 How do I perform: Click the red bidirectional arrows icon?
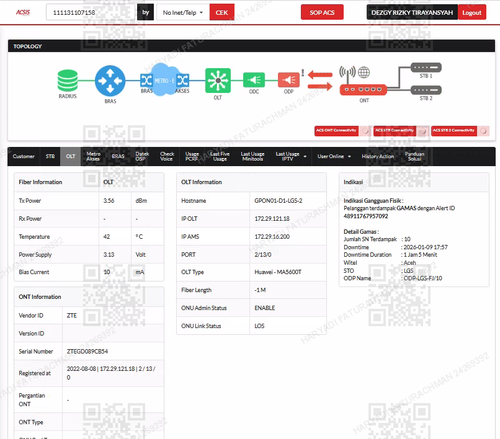320,80
